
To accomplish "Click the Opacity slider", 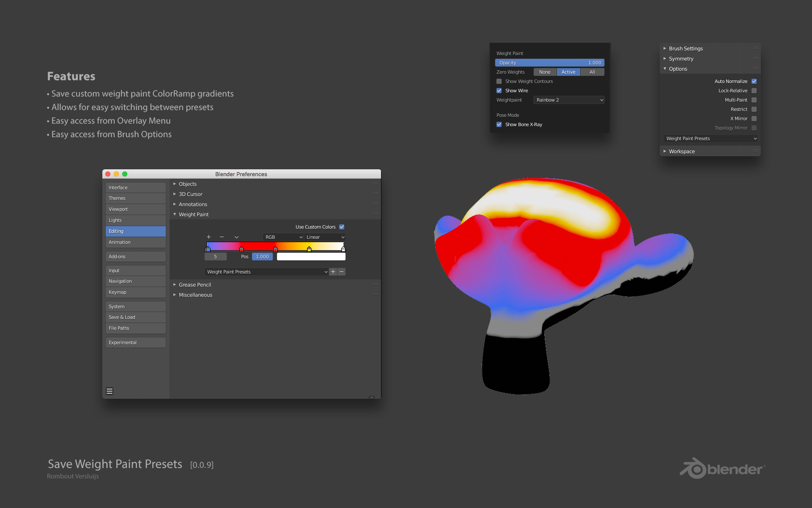I will [549, 63].
